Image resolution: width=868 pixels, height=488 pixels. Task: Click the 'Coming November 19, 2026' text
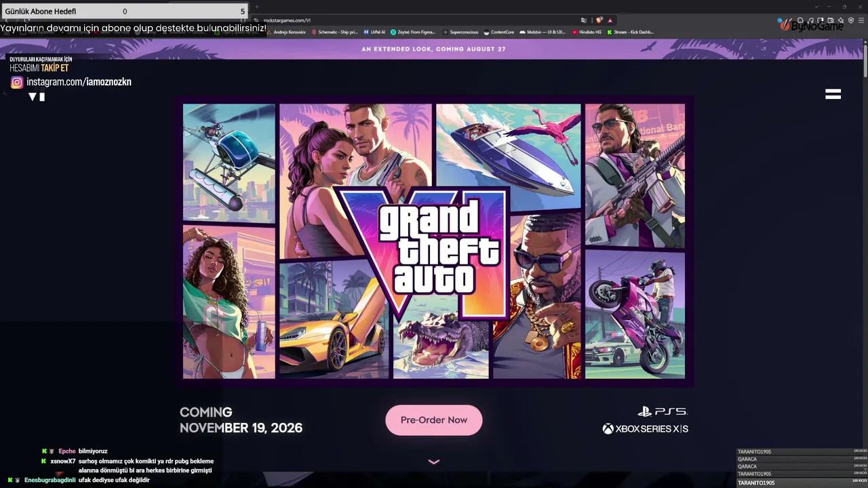(241, 420)
